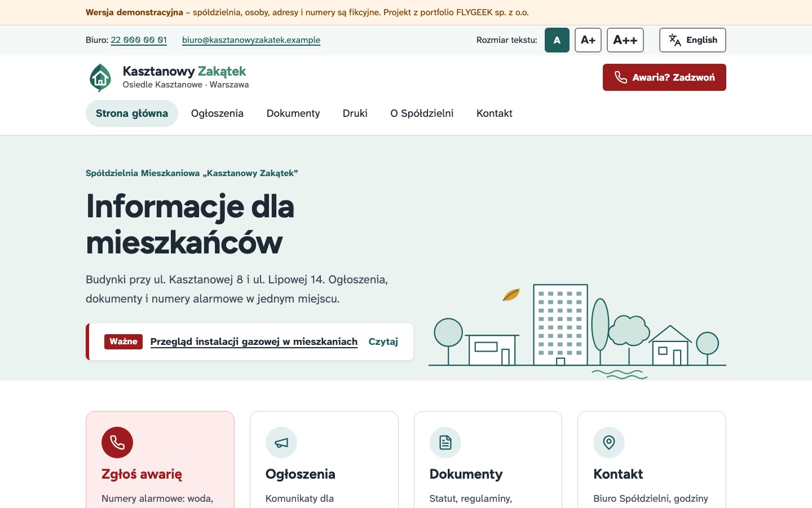Set text size to A++

pyautogui.click(x=625, y=40)
